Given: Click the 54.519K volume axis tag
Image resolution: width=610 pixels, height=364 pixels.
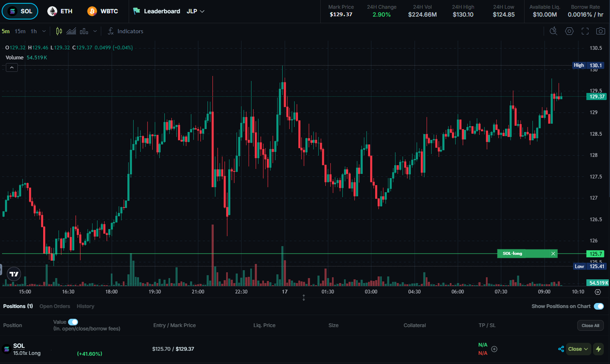Looking at the screenshot, I should [598, 282].
